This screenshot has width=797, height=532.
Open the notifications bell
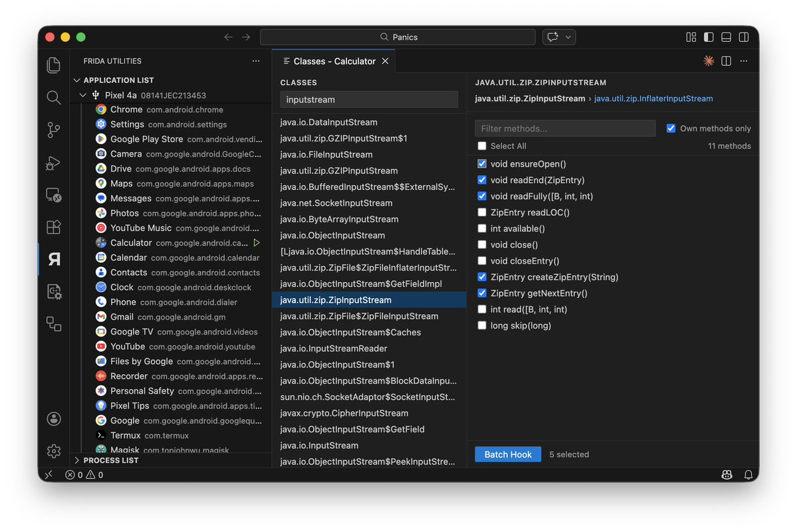pos(748,475)
